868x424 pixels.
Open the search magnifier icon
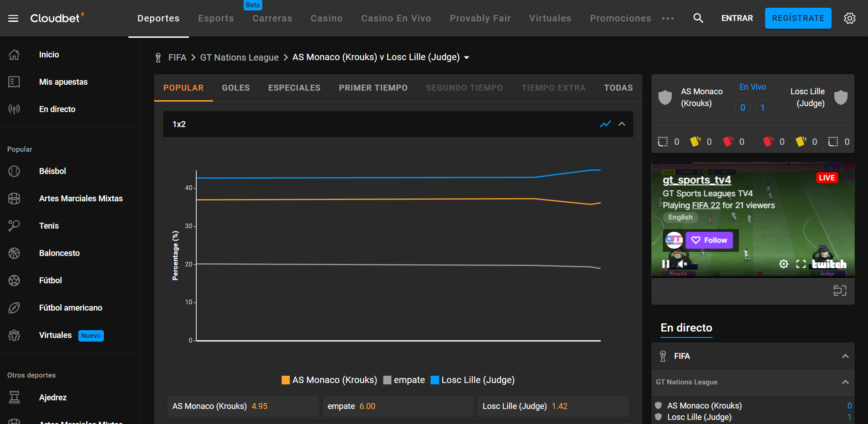pyautogui.click(x=698, y=18)
